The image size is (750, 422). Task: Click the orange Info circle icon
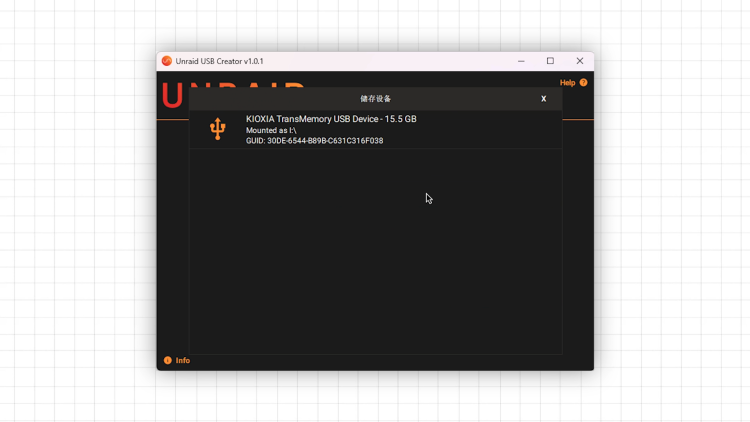(x=167, y=360)
